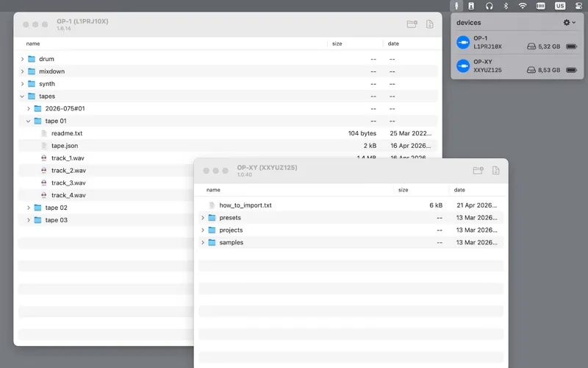Expand presets folder in OP-XY window
The image size is (588, 368).
pyautogui.click(x=203, y=218)
